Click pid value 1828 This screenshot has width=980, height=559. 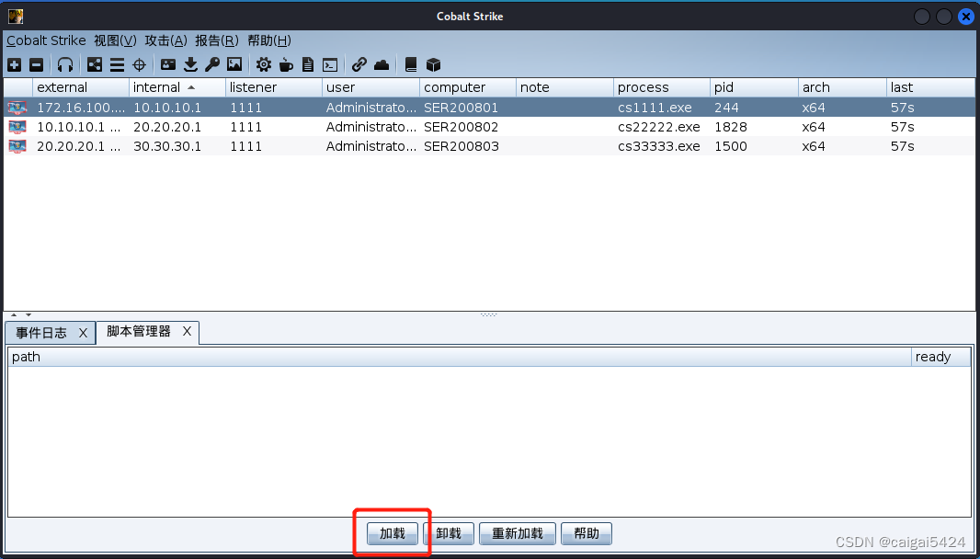731,127
